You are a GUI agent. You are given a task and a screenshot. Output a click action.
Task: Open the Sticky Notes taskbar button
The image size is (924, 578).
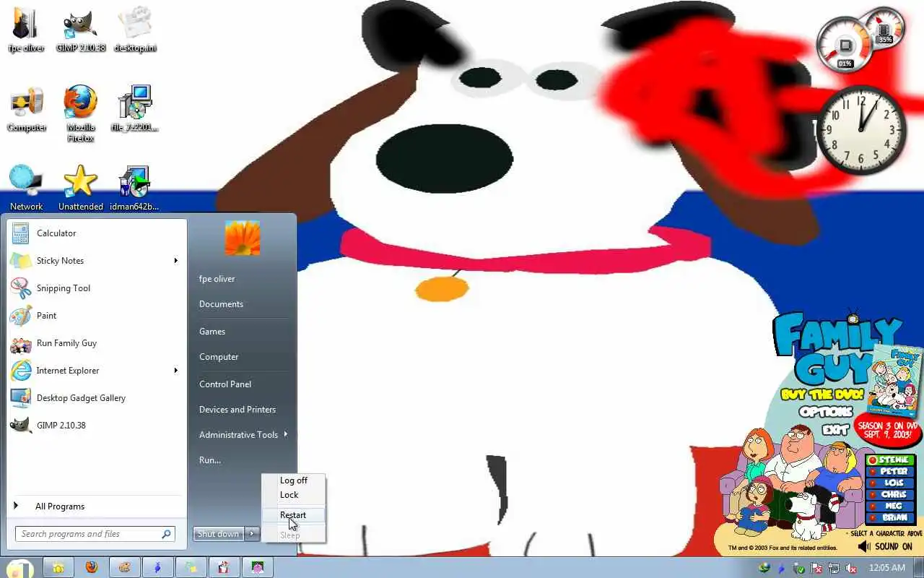click(x=191, y=568)
